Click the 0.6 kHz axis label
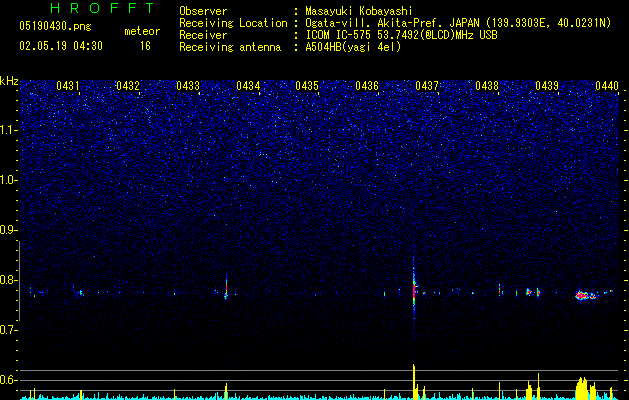This screenshot has height=400, width=629. pos(9,380)
